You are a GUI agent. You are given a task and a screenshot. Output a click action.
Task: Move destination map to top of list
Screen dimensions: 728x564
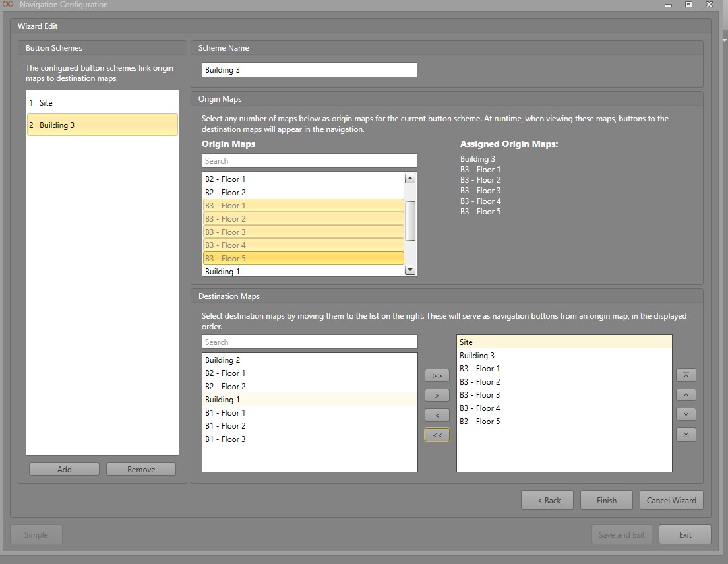(686, 375)
